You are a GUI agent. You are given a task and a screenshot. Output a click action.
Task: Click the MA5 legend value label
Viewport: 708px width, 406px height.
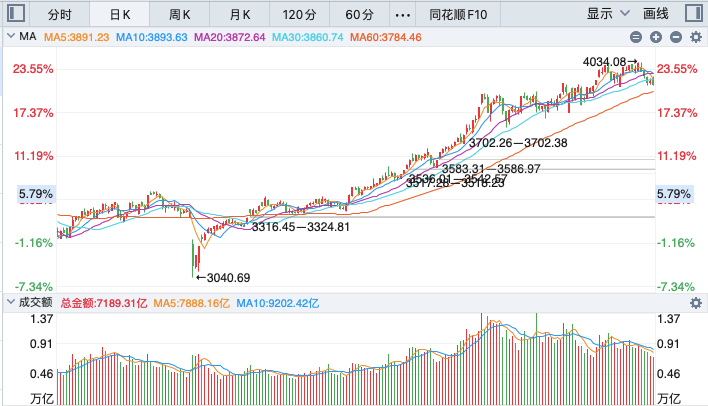tap(77, 36)
